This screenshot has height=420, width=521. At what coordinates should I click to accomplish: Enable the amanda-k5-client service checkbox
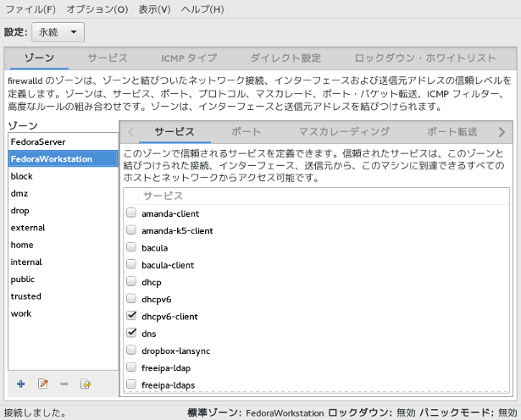click(x=131, y=229)
